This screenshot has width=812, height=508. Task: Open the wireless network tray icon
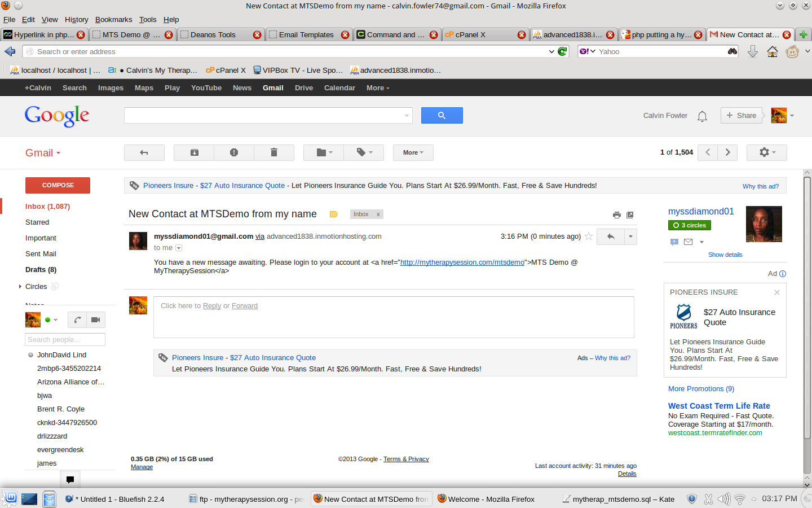740,499
